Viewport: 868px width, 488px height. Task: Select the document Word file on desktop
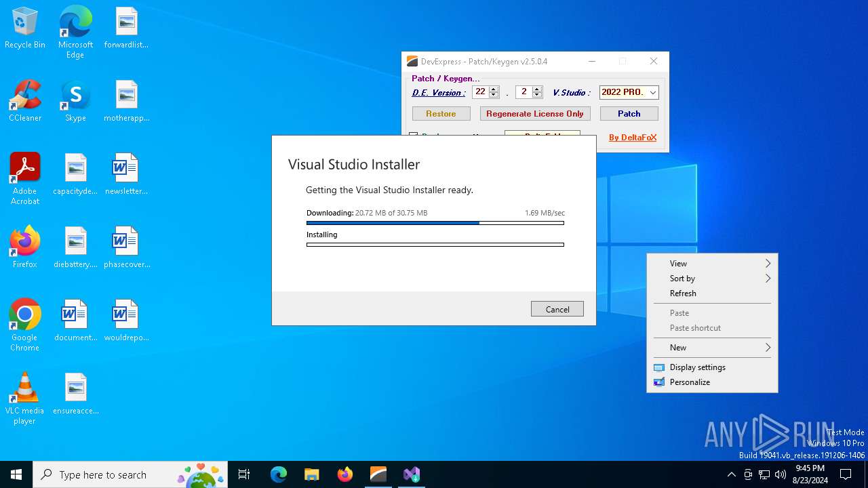click(75, 321)
